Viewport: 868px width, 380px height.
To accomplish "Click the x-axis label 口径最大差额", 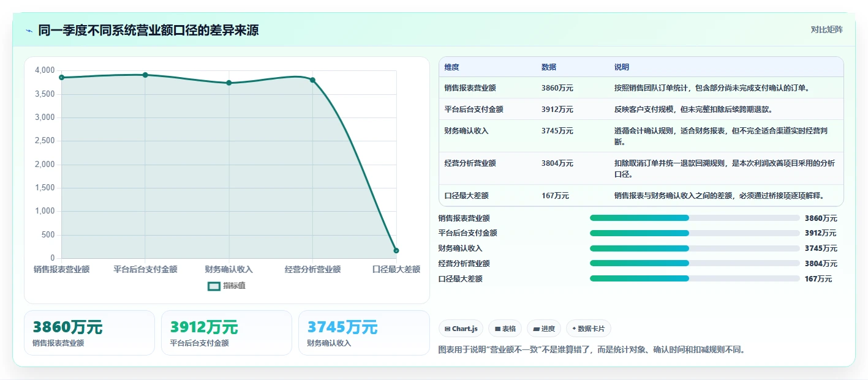I will (x=396, y=269).
